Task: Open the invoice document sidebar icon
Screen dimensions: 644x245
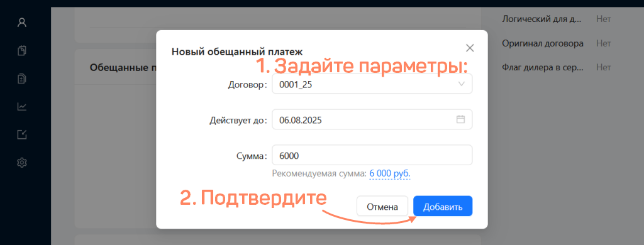Action: [x=22, y=79]
